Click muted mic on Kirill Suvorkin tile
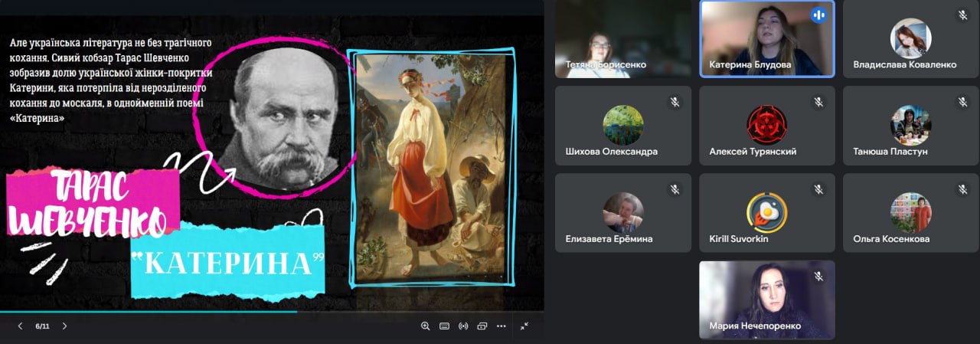This screenshot has height=344, width=980. tap(818, 189)
